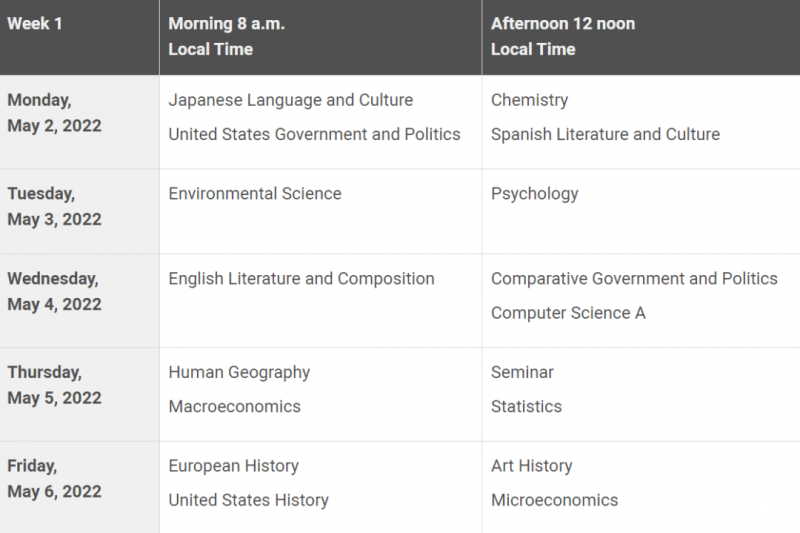Select Computer Science A exam

[568, 313]
